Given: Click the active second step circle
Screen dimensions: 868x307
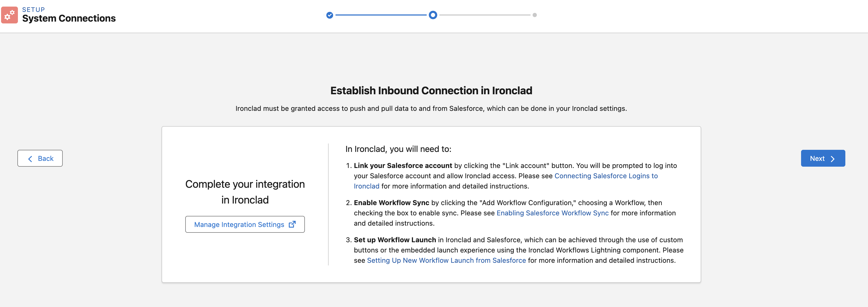Looking at the screenshot, I should (433, 15).
